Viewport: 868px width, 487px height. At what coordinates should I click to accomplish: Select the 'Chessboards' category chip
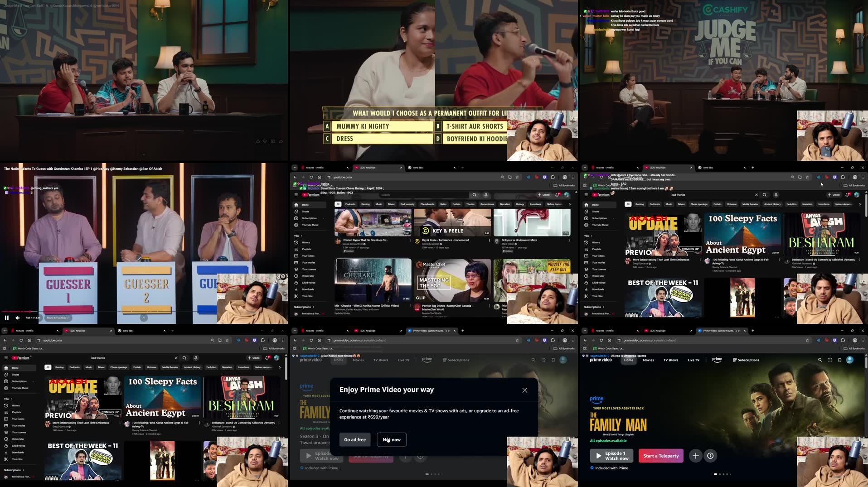(x=427, y=204)
